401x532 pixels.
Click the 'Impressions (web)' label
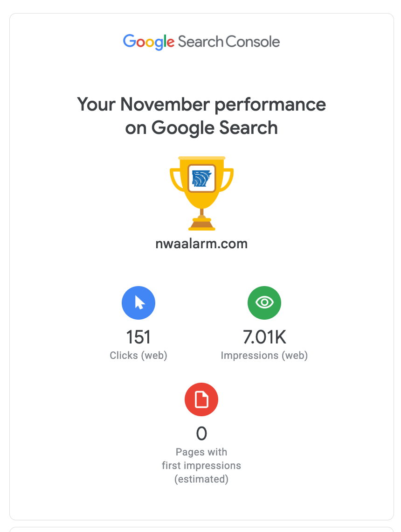point(264,356)
